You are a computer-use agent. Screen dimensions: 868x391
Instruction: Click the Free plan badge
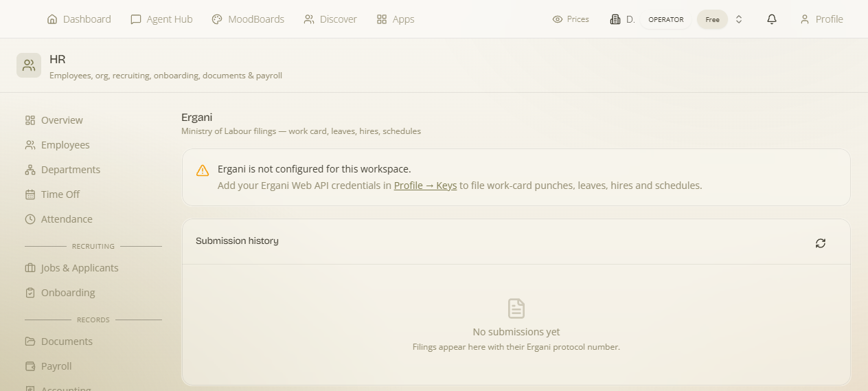click(712, 19)
